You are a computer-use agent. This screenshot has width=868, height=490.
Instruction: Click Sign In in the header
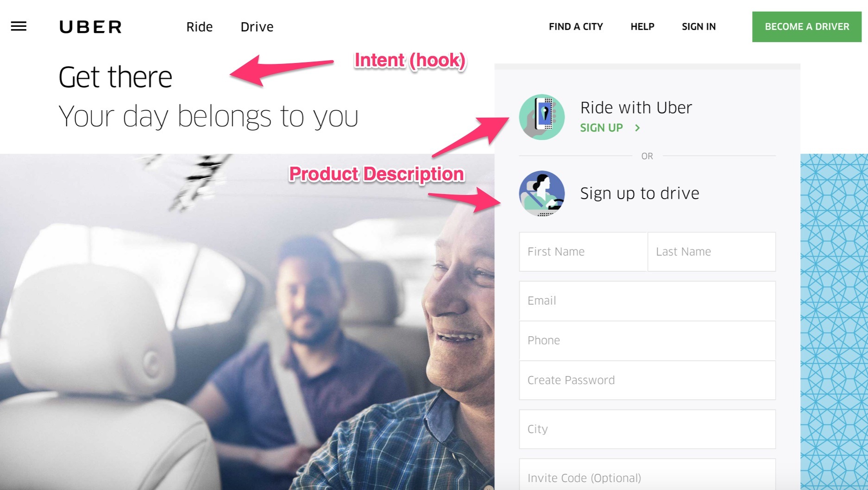tap(698, 27)
